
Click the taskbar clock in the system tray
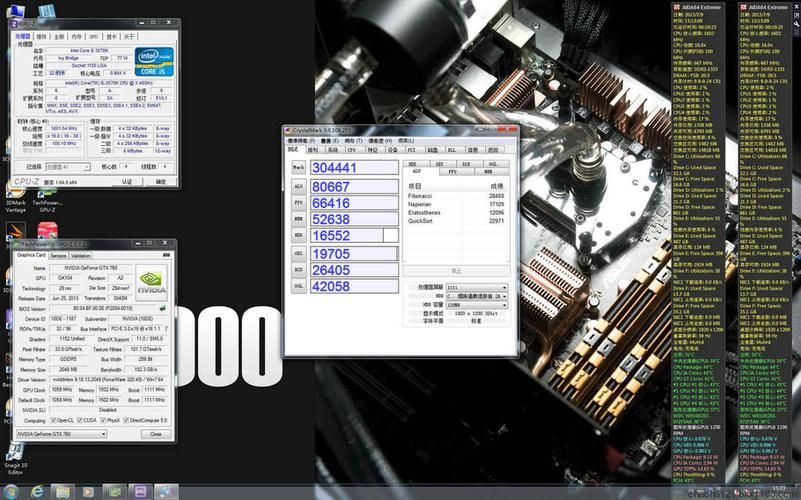pos(780,491)
